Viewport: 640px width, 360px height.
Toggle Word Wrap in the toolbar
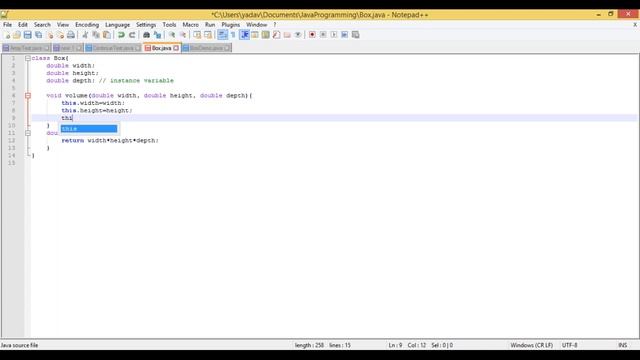click(x=222, y=35)
